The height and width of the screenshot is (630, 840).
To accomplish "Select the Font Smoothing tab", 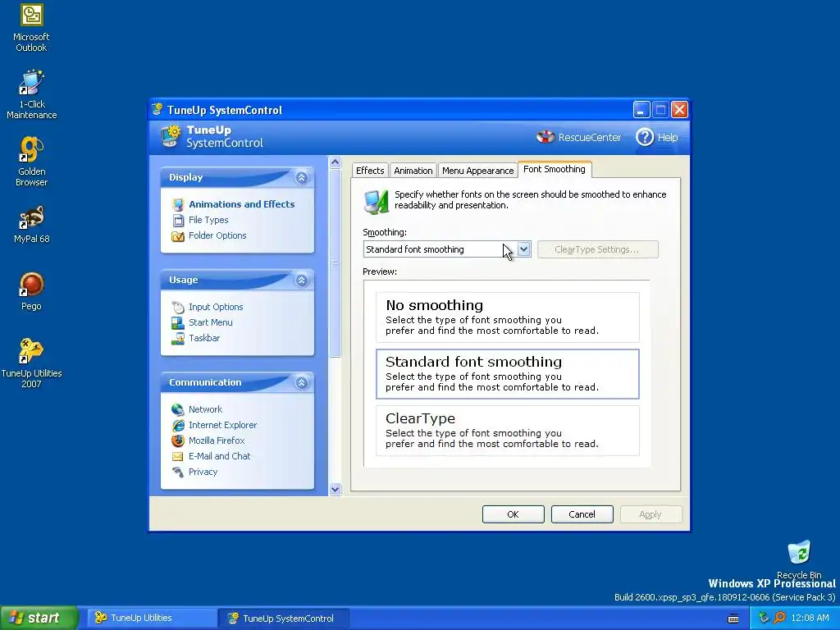I will pyautogui.click(x=555, y=169).
